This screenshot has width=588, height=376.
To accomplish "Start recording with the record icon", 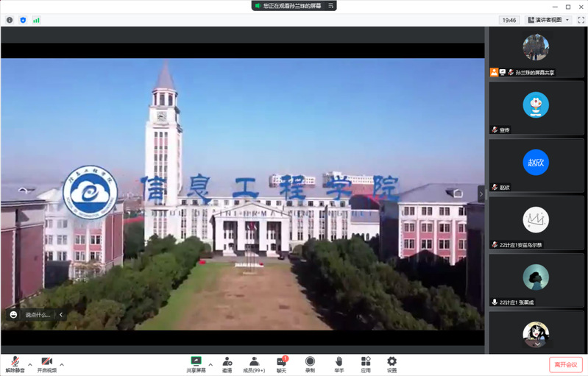I will click(x=310, y=361).
